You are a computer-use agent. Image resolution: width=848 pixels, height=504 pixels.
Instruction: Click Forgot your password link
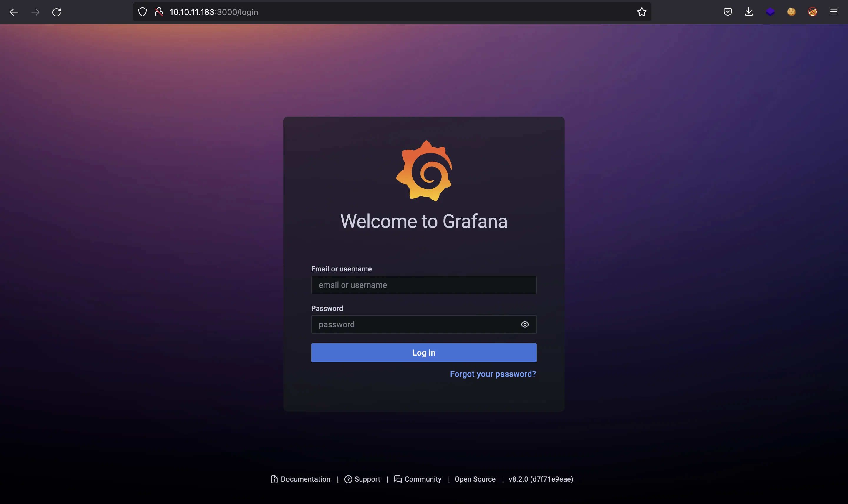tap(493, 374)
